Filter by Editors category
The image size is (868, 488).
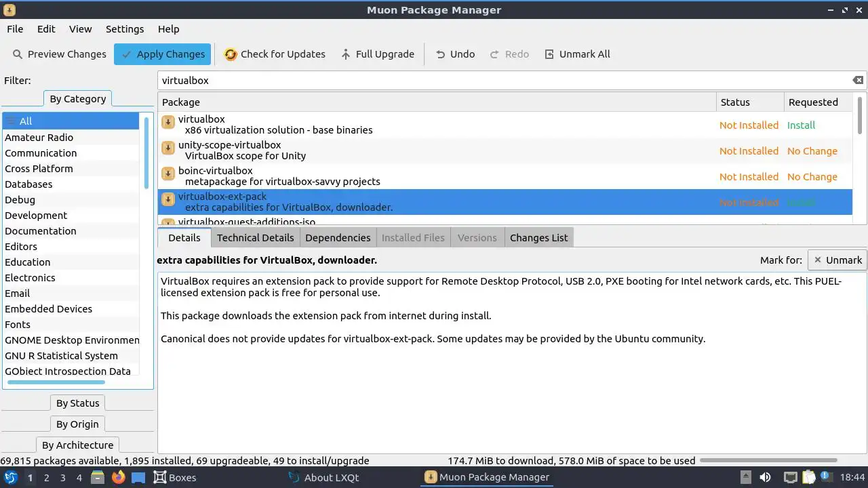click(71, 247)
